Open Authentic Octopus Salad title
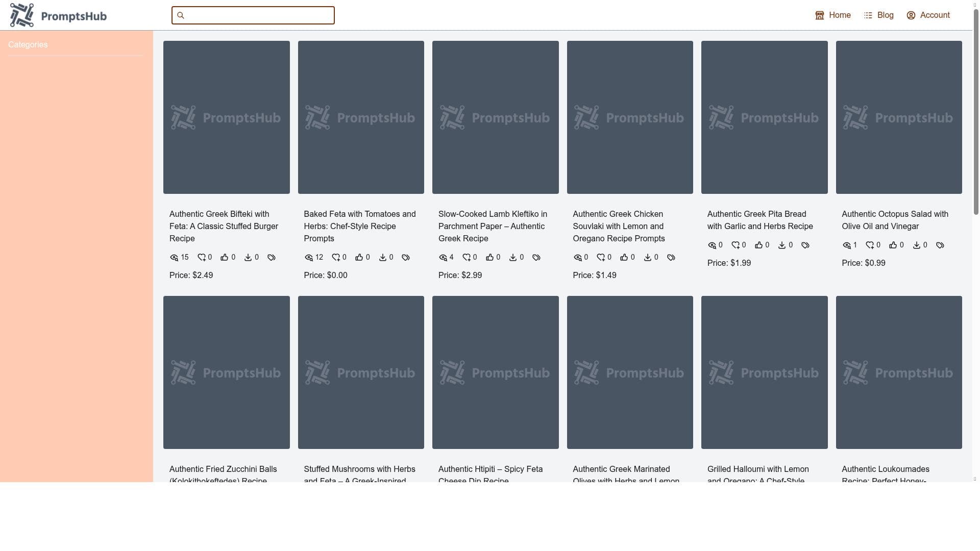The height and width of the screenshot is (551, 980). [x=895, y=220]
